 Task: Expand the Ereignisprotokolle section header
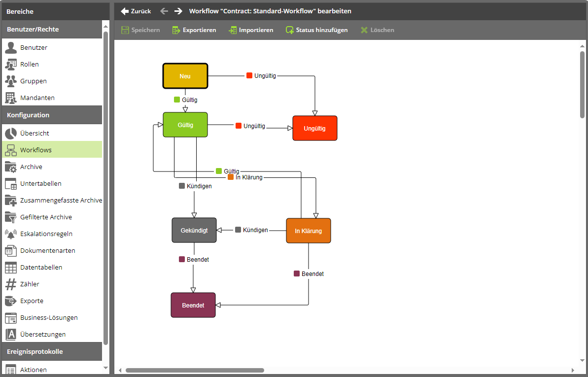[x=52, y=351]
